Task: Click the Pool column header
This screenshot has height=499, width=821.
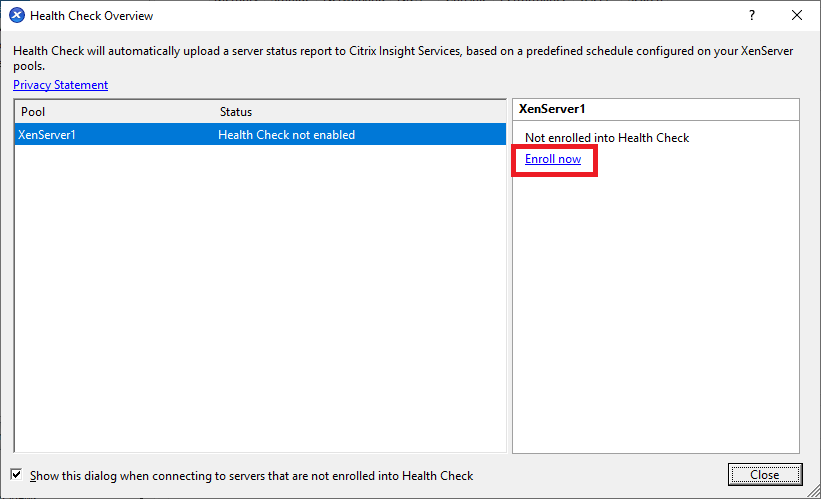Action: 34,112
